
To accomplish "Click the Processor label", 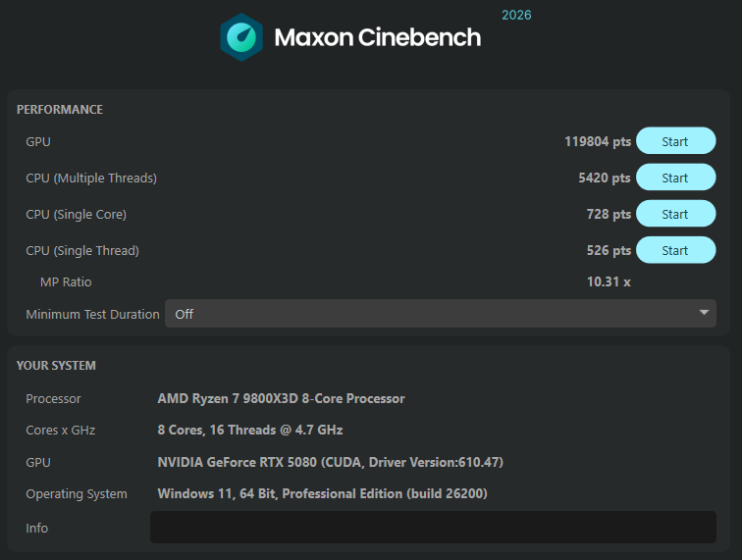I will pyautogui.click(x=53, y=399).
